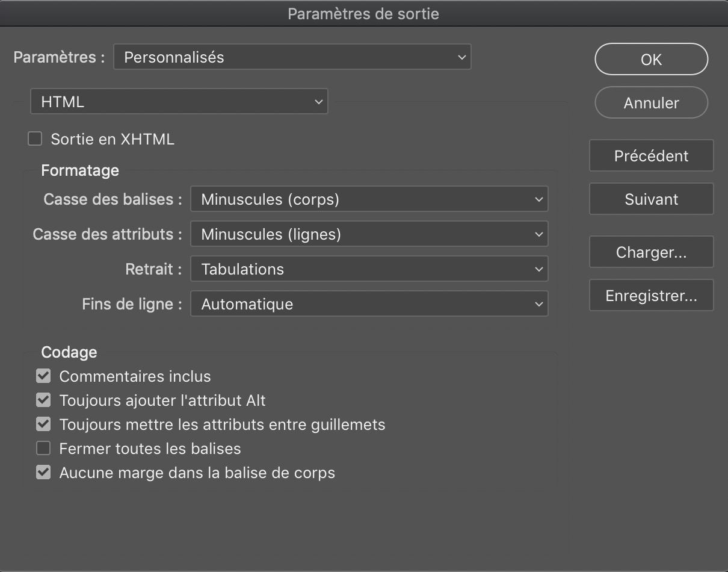This screenshot has height=572, width=728.
Task: Open the HTML category dropdown
Action: point(179,101)
